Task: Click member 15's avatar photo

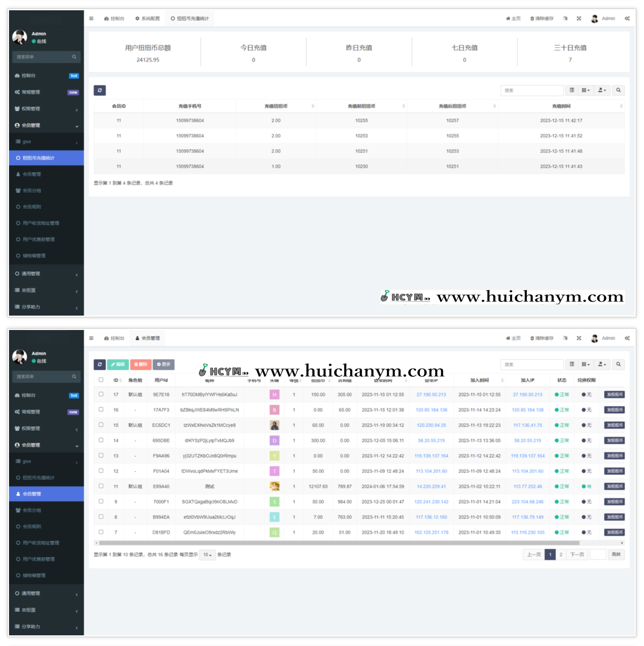Action: click(x=275, y=425)
